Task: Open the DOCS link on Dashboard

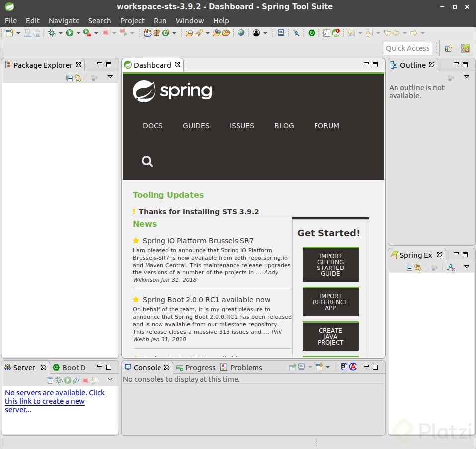Action: (153, 126)
